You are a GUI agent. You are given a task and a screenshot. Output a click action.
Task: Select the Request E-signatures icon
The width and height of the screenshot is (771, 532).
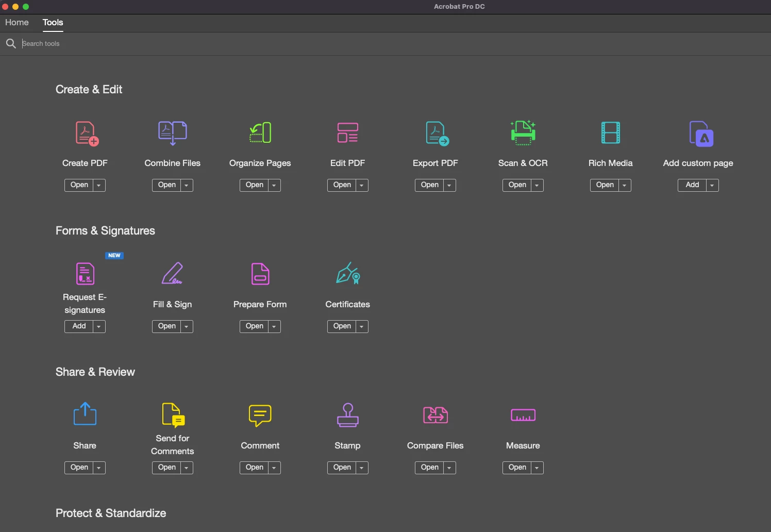(x=85, y=274)
